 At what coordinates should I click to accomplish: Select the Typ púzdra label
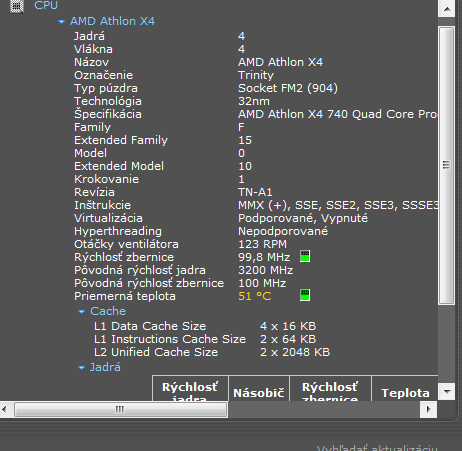point(106,88)
